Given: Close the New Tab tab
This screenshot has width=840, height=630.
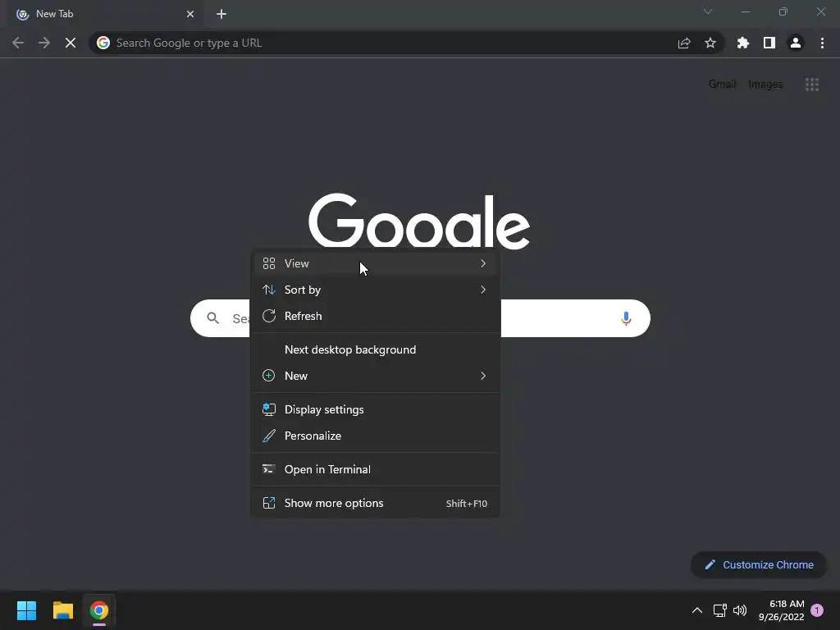Looking at the screenshot, I should click(x=190, y=14).
